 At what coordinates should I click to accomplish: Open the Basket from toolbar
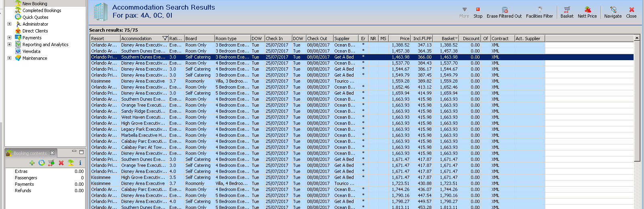point(567,12)
